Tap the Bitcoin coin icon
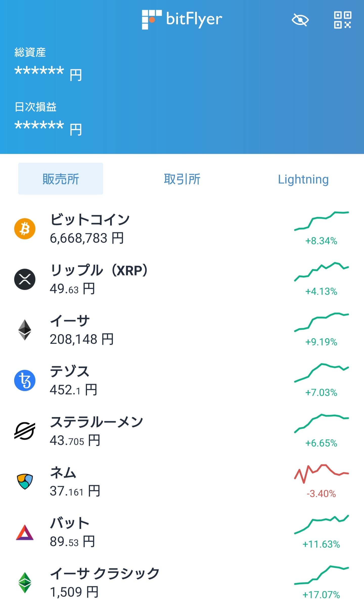 (25, 229)
